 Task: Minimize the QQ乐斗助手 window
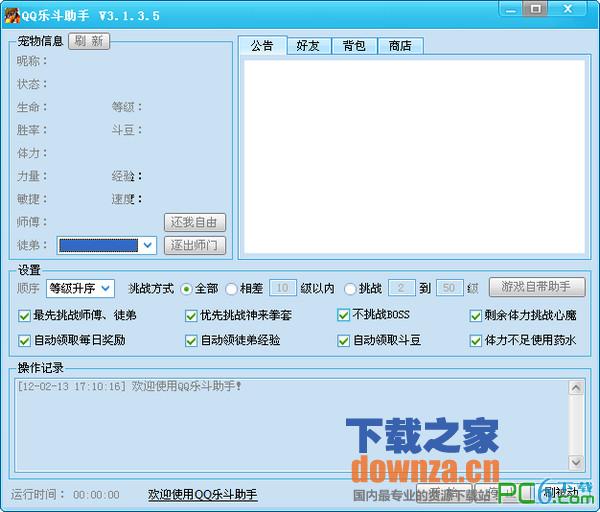(x=511, y=9)
